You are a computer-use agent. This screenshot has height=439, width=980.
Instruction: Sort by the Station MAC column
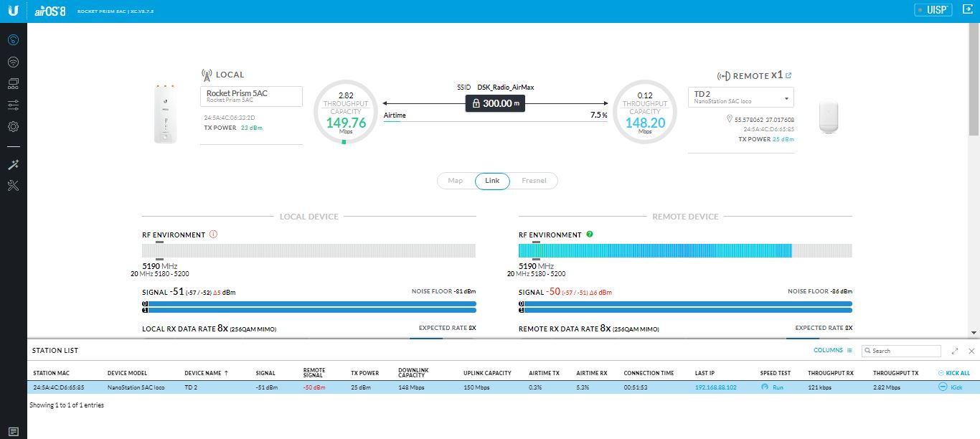(x=51, y=373)
